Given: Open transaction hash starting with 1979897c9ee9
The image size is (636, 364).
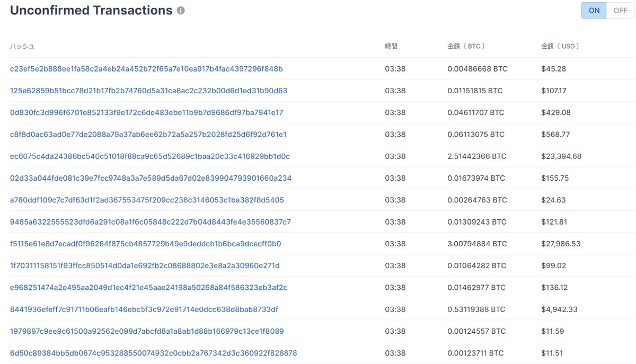Looking at the screenshot, I should (147, 331).
